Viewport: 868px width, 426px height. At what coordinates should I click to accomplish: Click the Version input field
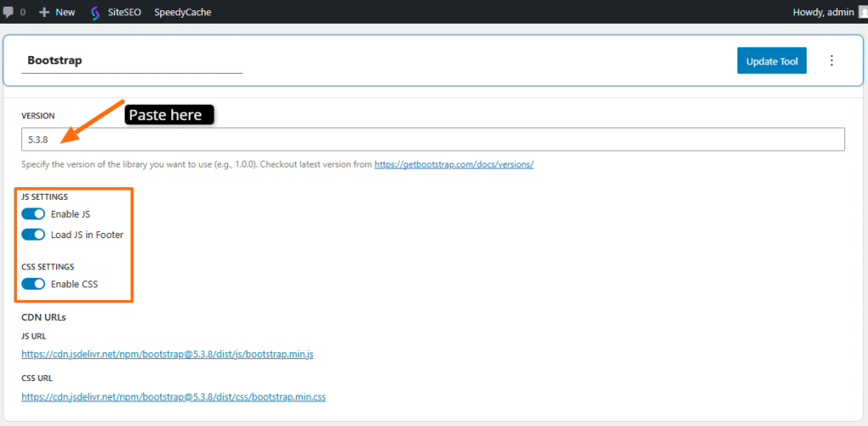[433, 140]
